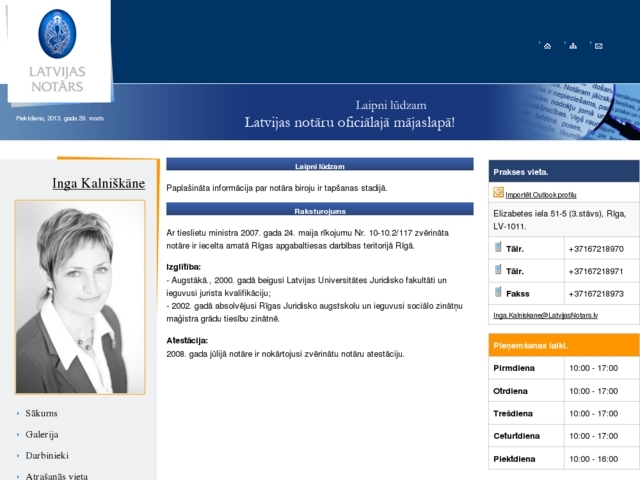640x480 pixels.
Task: Click the Fakss row icon
Action: [498, 292]
